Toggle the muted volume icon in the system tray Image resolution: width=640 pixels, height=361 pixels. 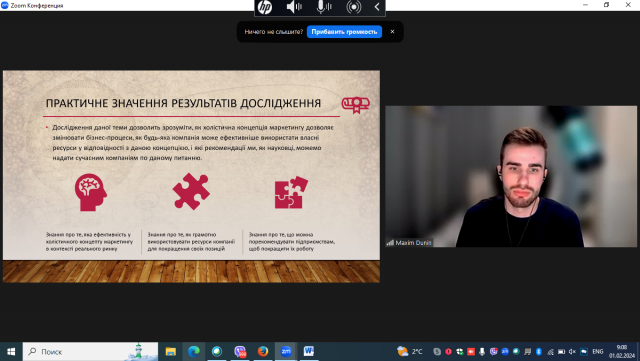point(572,352)
